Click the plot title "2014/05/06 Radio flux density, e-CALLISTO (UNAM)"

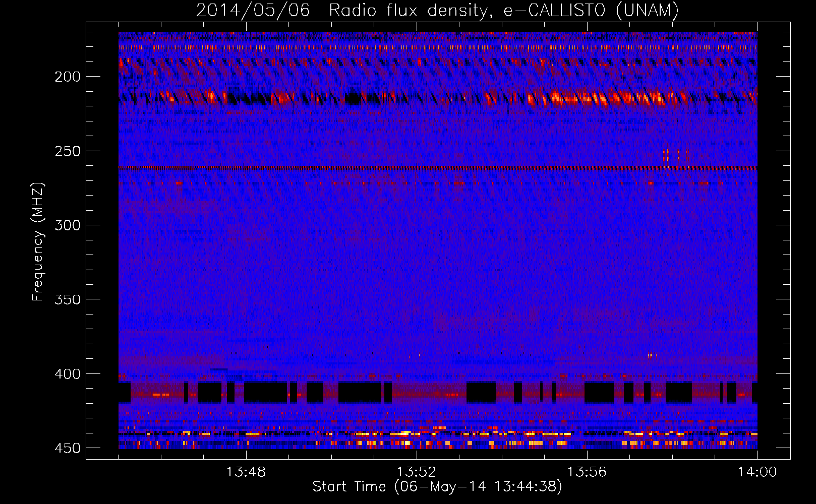tap(438, 11)
